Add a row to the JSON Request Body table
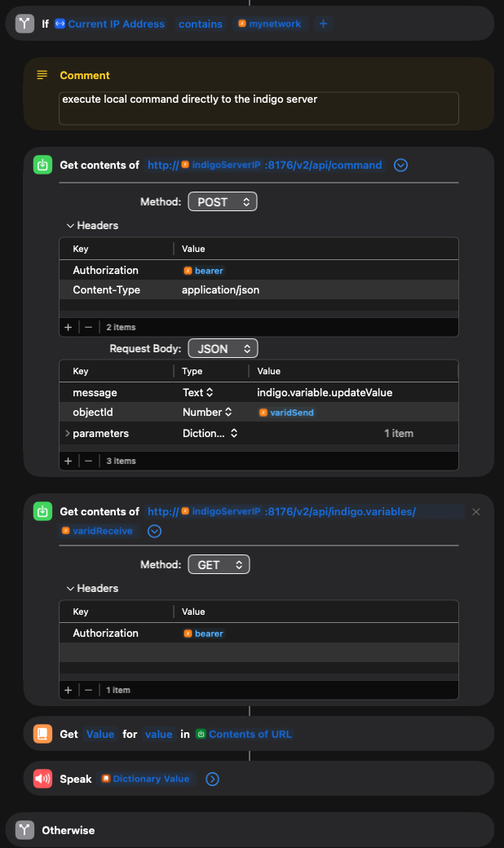The image size is (504, 848). click(x=69, y=461)
